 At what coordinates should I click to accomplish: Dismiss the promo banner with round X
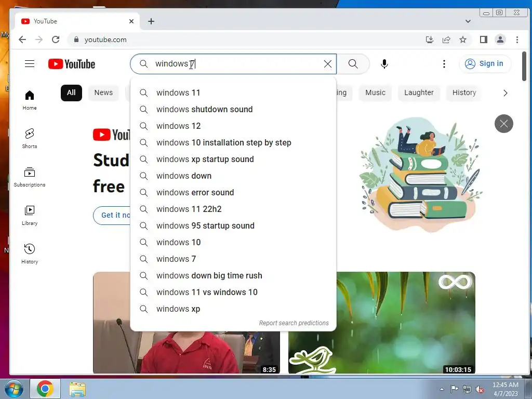click(504, 124)
